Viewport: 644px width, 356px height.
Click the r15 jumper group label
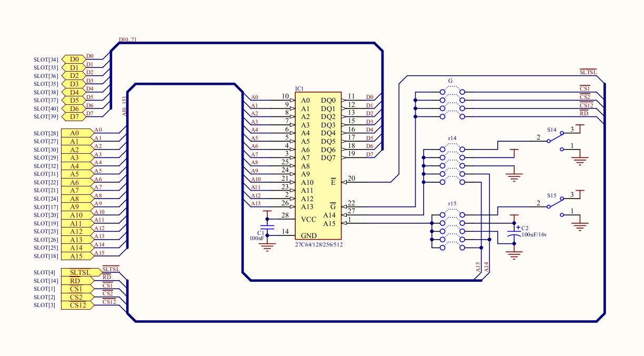pyautogui.click(x=452, y=203)
